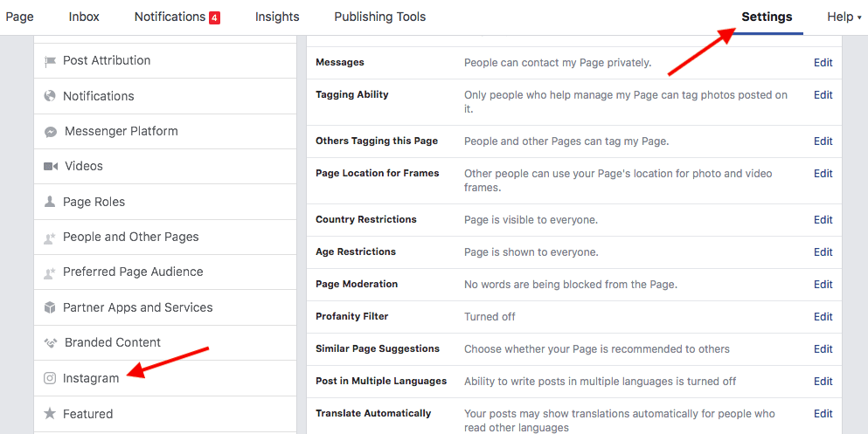Edit the Messages setting
This screenshot has width=868, height=434.
[x=823, y=63]
